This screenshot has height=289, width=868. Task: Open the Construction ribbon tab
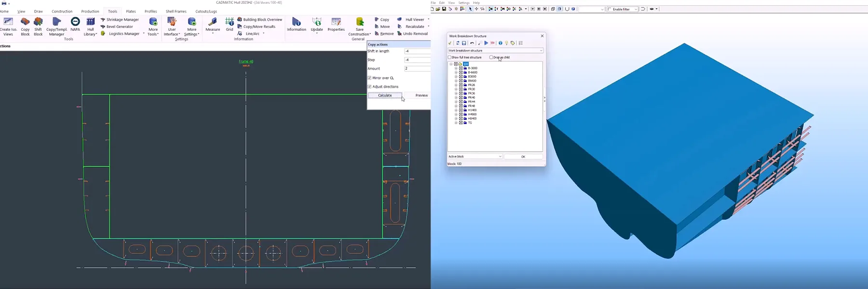[62, 12]
